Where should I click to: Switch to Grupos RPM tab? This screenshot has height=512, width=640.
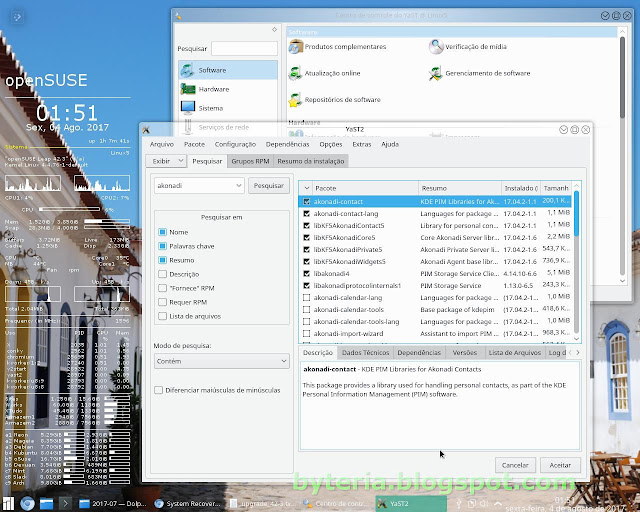(250, 161)
